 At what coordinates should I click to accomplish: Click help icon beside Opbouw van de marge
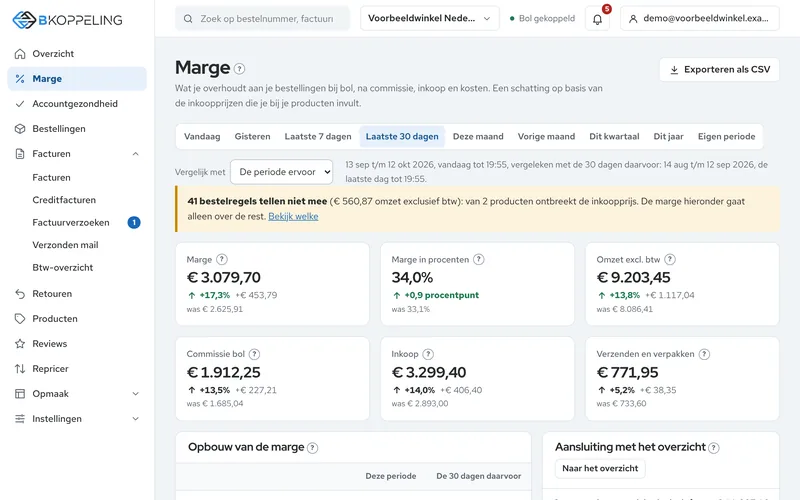click(312, 448)
